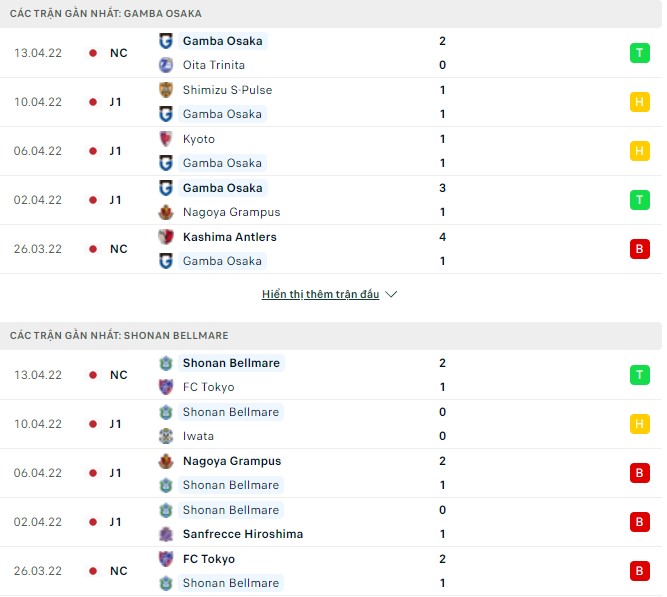Click the FC Tokyo crest on 26.03.22 match
The width and height of the screenshot is (667, 597).
coord(166,559)
